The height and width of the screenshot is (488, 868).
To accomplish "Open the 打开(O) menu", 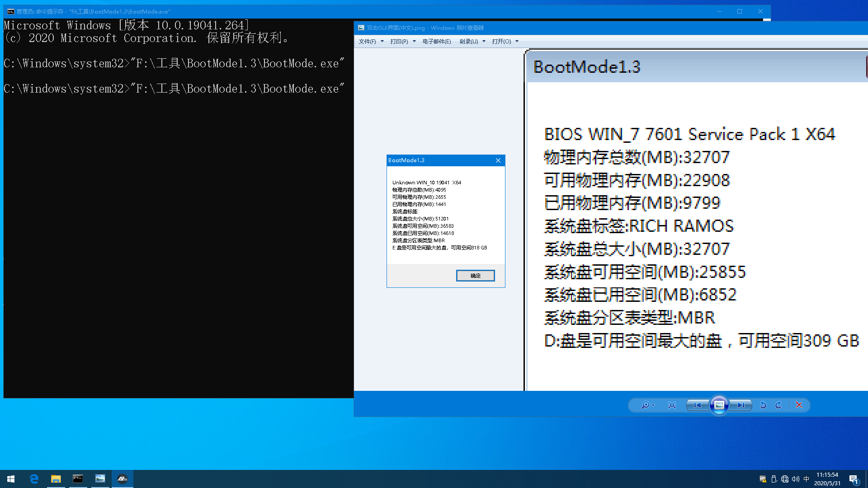I will click(501, 42).
